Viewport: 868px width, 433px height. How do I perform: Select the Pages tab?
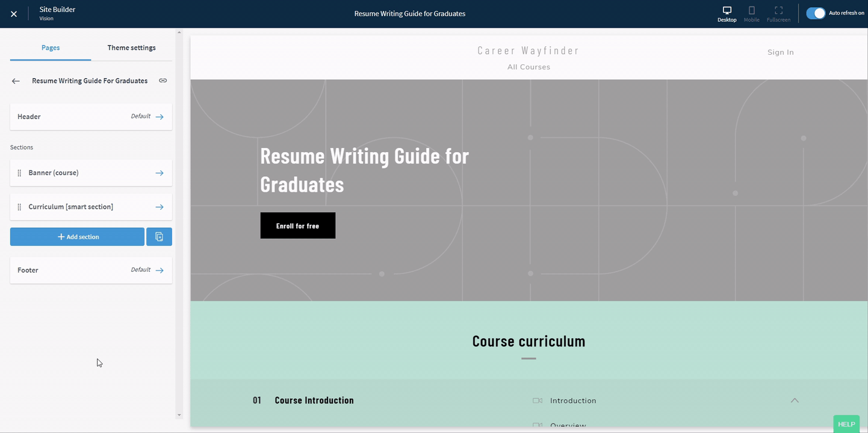(x=50, y=48)
